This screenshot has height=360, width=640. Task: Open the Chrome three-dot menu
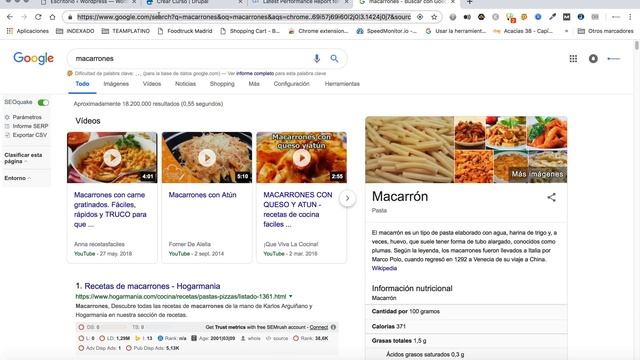click(x=630, y=17)
